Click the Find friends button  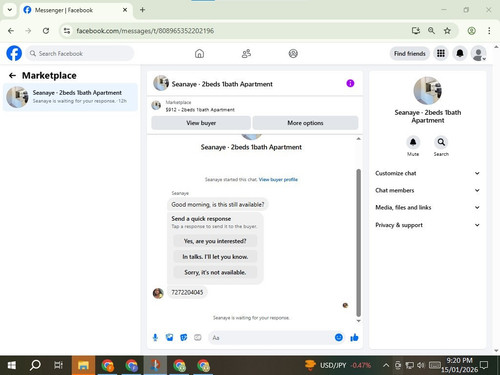(410, 53)
